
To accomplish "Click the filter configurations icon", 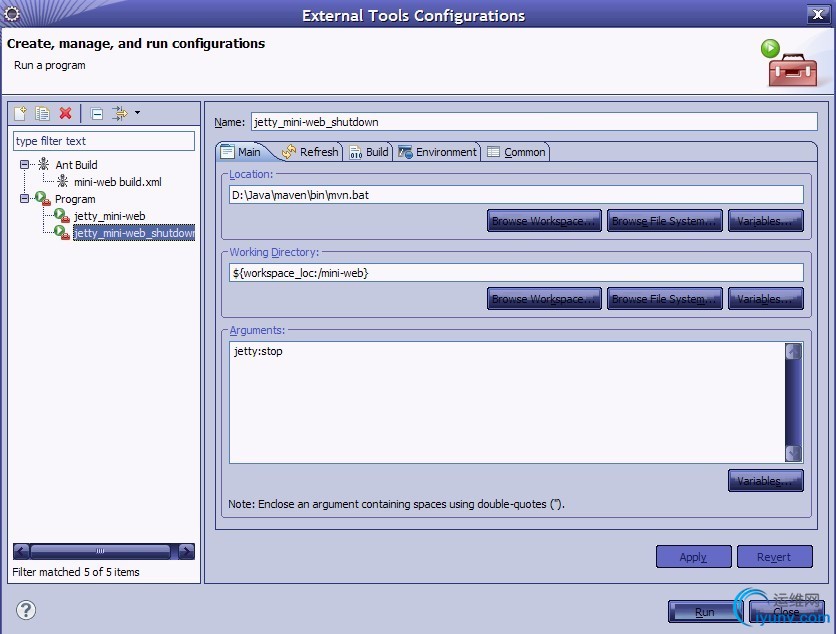I will point(119,113).
